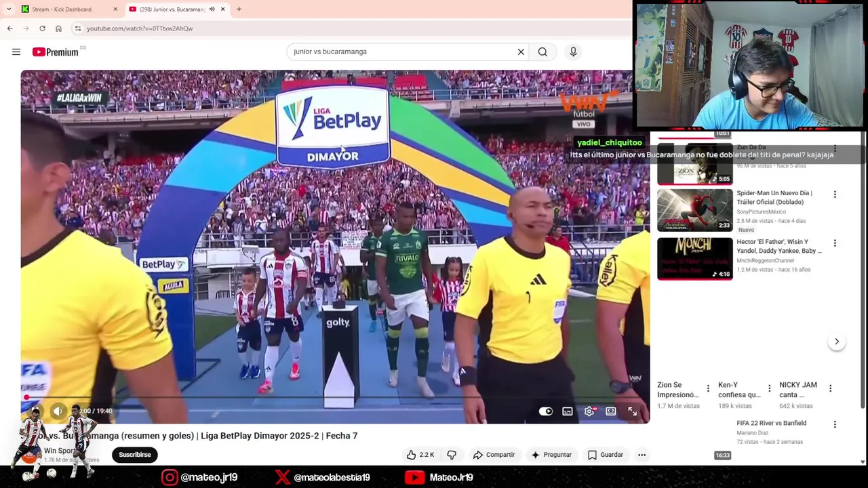The image size is (868, 488).
Task: Enter fullscreen video mode
Action: click(x=632, y=411)
